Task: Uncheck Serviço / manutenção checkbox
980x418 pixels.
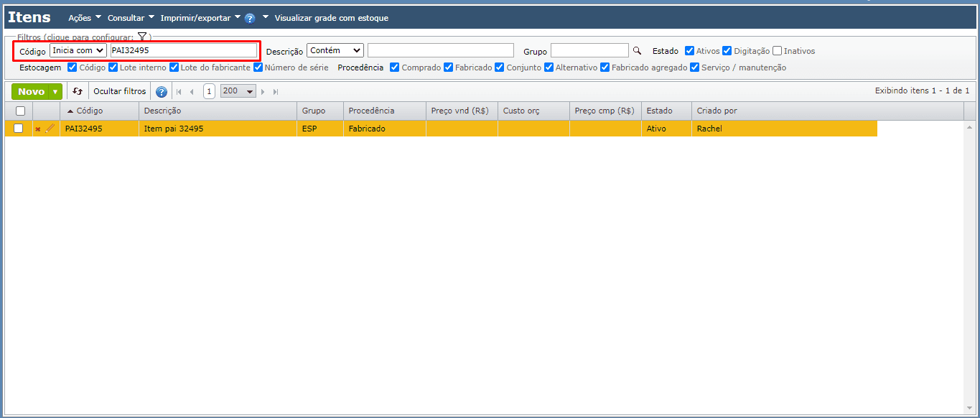Action: tap(695, 68)
